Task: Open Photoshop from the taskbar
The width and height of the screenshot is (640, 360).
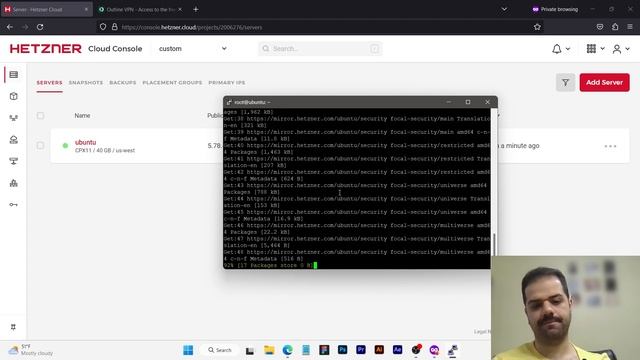Action: 342,350
